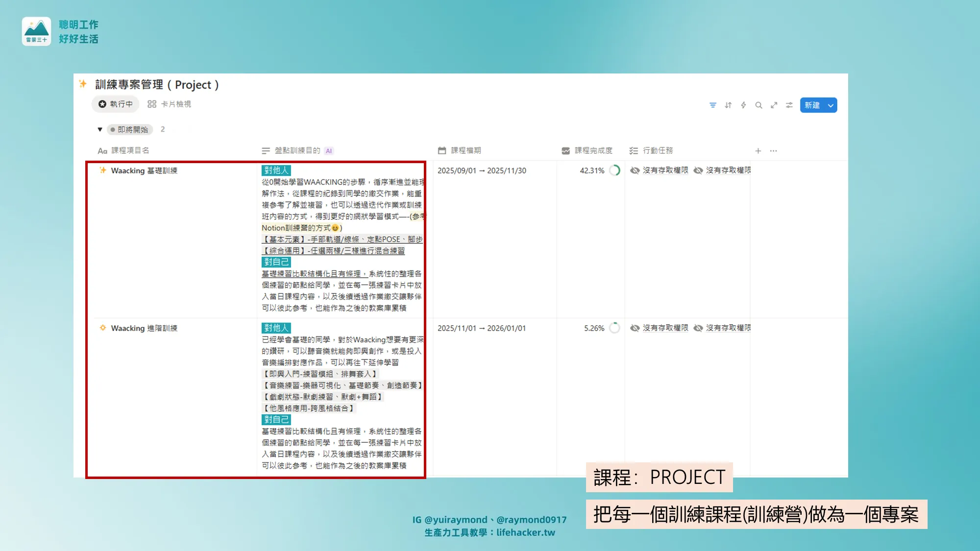Click the first no-access eye icon in the Waacking 基礎訓練 row
The image size is (980, 551).
(635, 170)
